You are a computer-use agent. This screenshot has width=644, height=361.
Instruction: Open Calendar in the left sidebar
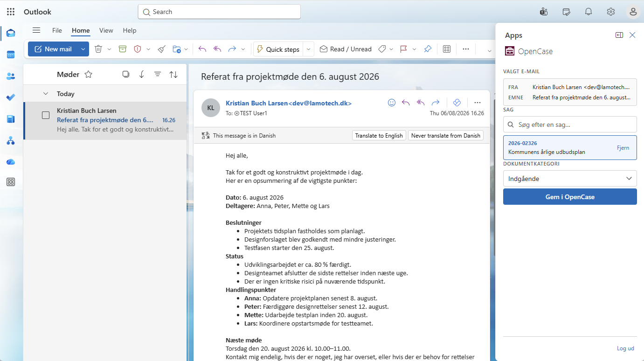(x=11, y=55)
